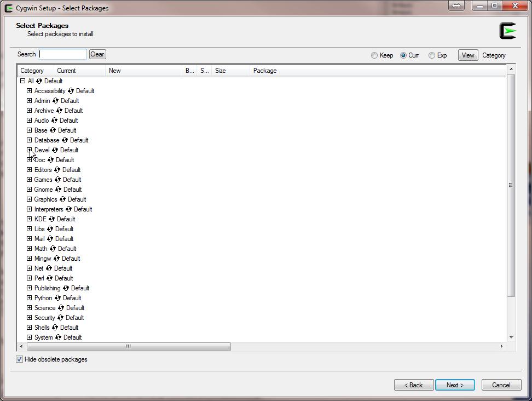Select the Exp radio button
The width and height of the screenshot is (532, 401).
click(432, 55)
